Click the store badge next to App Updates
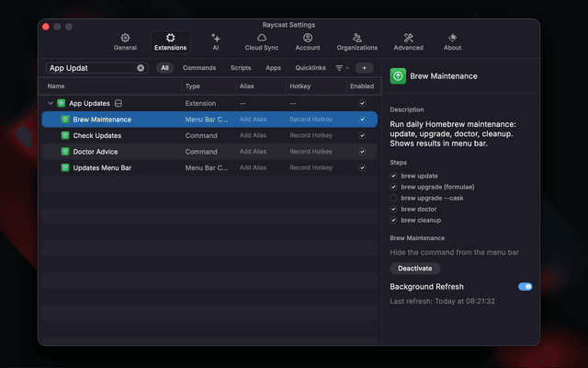Screen dimensions: 588x368 point(119,103)
